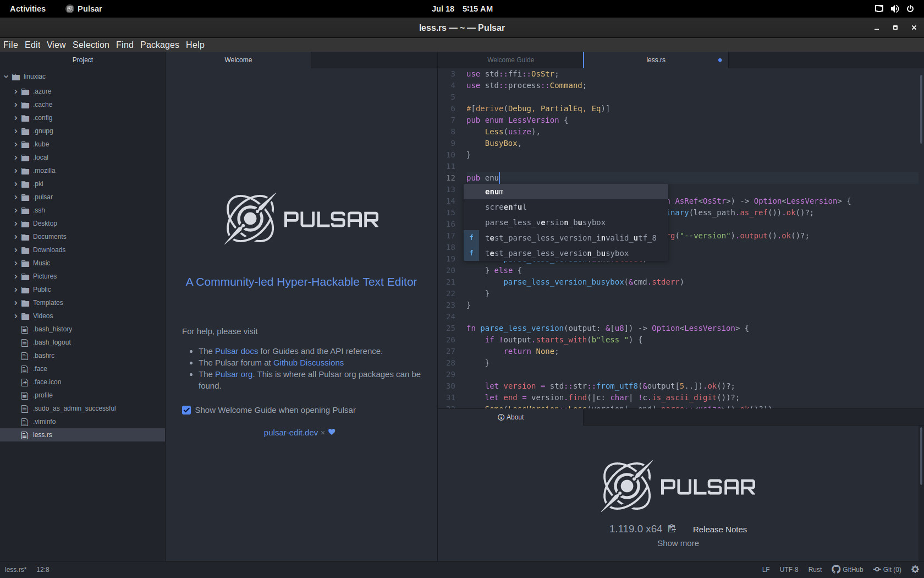
Task: Click the About pane vertical scrollbar
Action: point(921,457)
